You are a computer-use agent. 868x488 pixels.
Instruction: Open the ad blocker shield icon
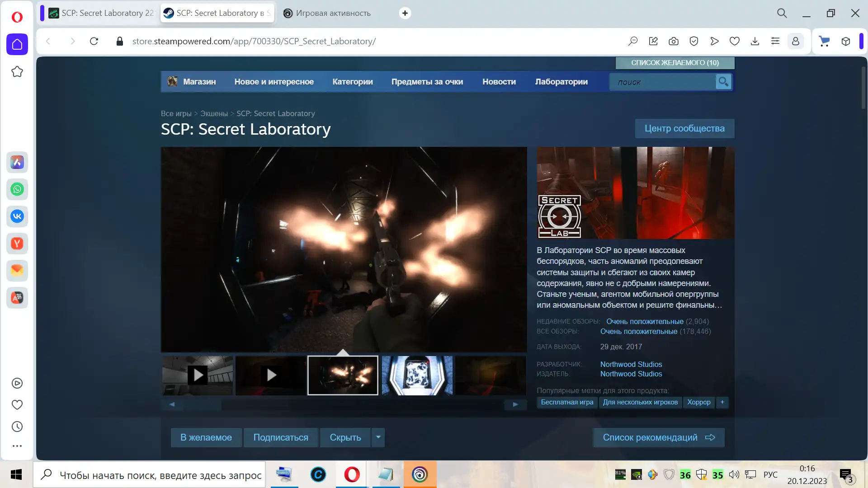(x=694, y=41)
